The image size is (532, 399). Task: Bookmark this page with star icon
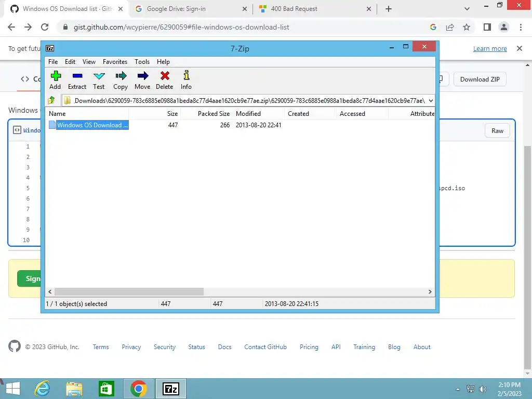tap(467, 27)
